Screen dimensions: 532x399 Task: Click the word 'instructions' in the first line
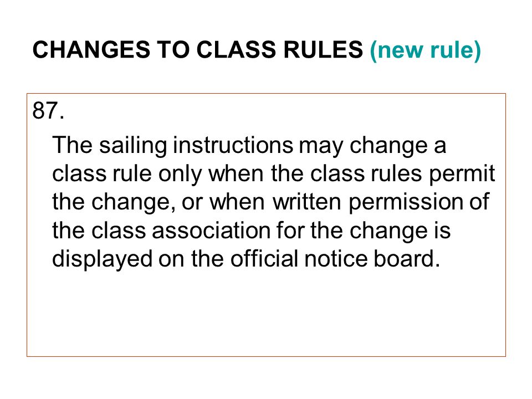click(x=233, y=145)
